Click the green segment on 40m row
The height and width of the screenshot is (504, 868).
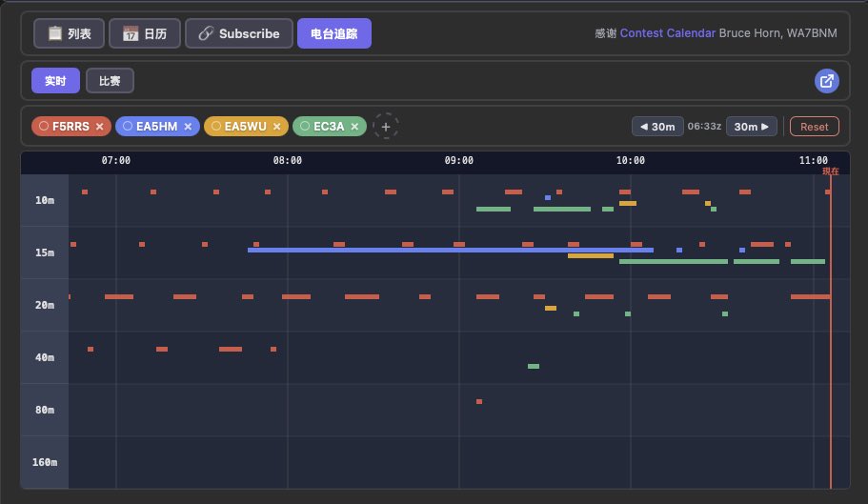pyautogui.click(x=534, y=366)
